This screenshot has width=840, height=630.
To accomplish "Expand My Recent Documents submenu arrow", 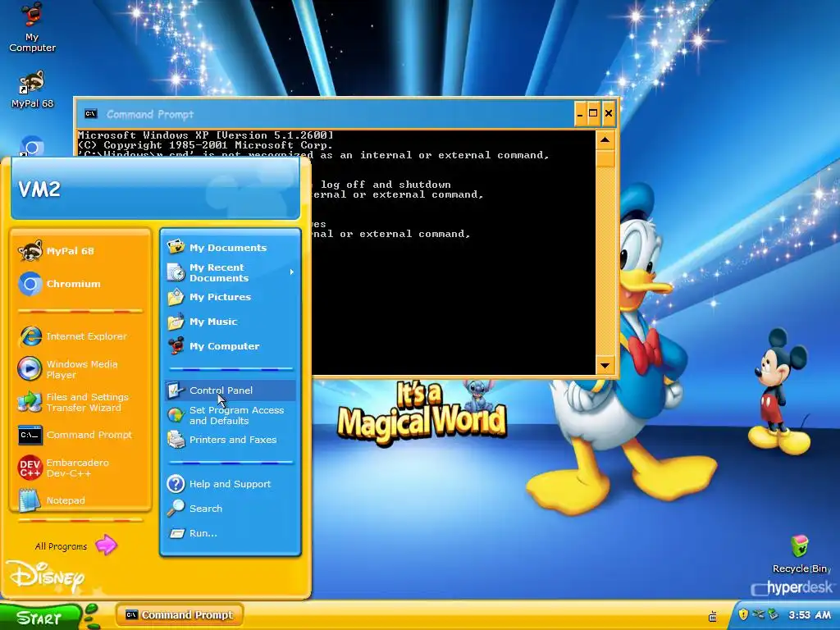I will click(x=291, y=272).
